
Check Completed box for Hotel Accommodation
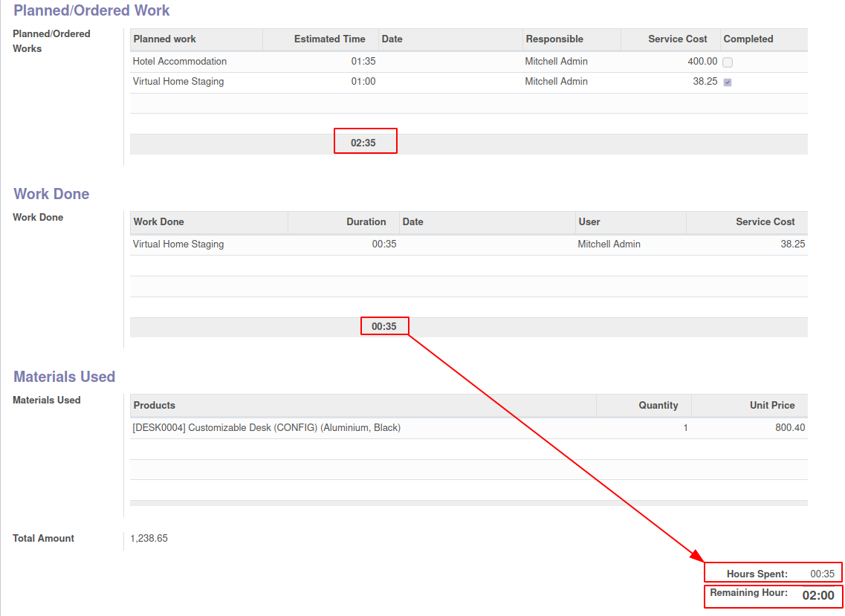tap(728, 62)
